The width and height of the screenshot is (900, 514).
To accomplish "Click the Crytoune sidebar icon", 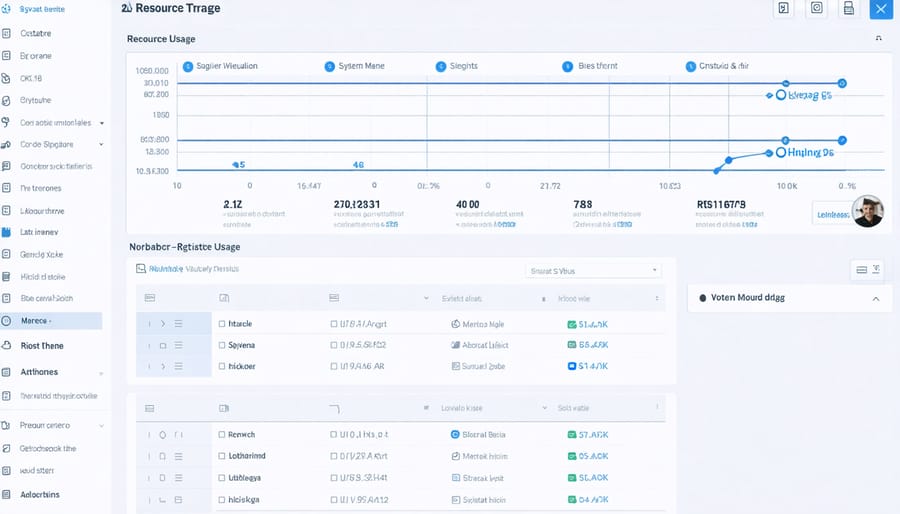I will (6, 100).
